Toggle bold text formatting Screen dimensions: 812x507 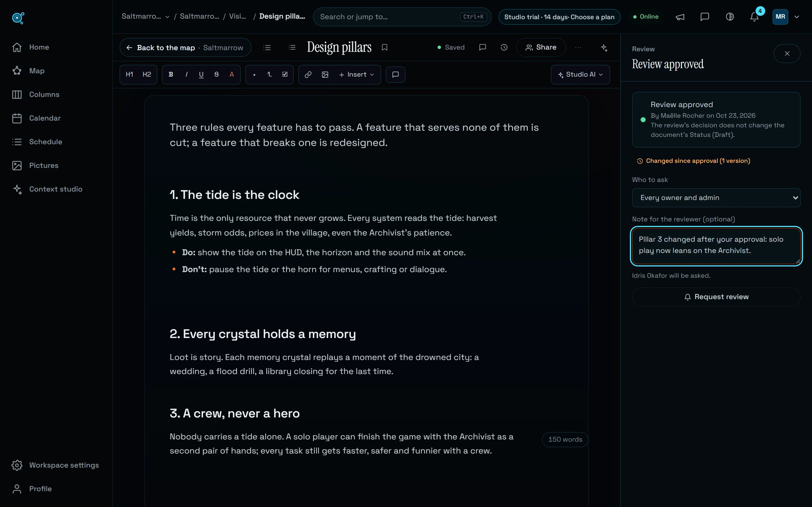tap(171, 74)
